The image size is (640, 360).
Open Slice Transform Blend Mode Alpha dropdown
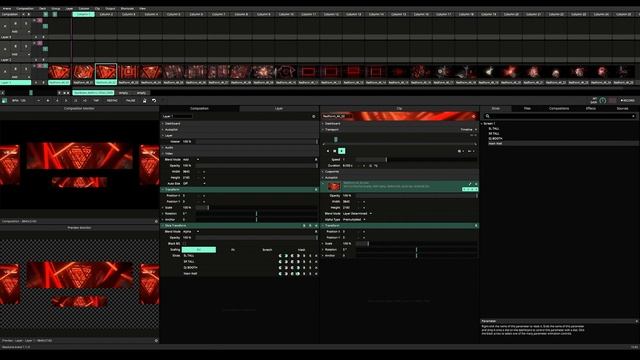click(191, 231)
